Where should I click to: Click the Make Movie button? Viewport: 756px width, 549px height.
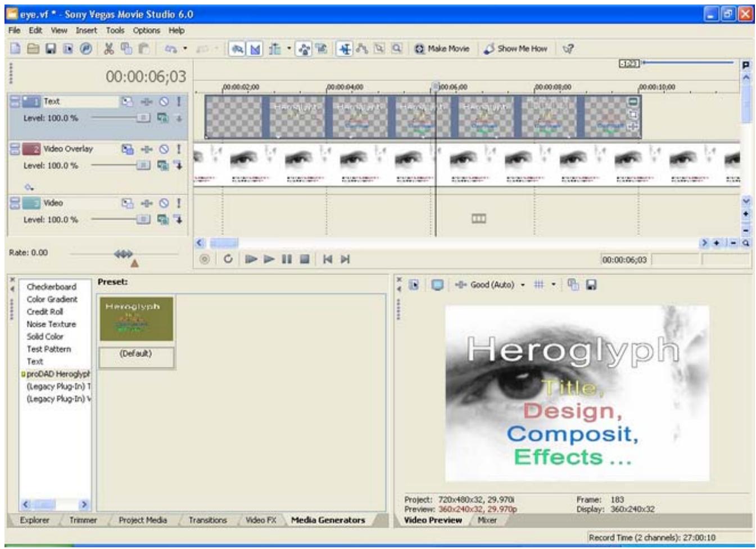point(442,49)
